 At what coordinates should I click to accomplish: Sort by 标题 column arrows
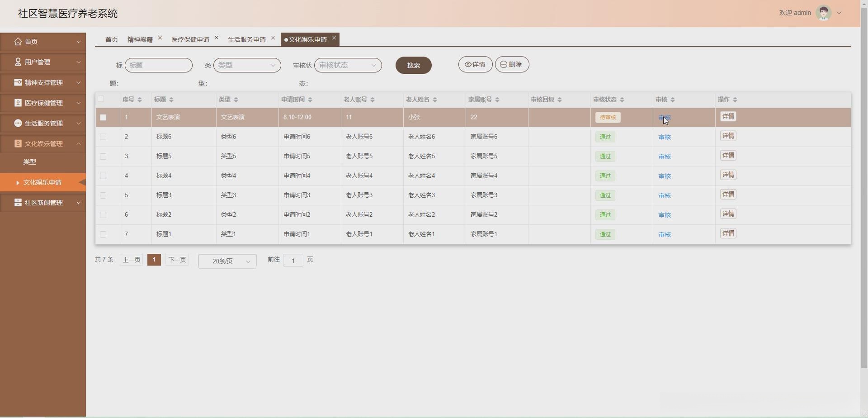click(171, 100)
